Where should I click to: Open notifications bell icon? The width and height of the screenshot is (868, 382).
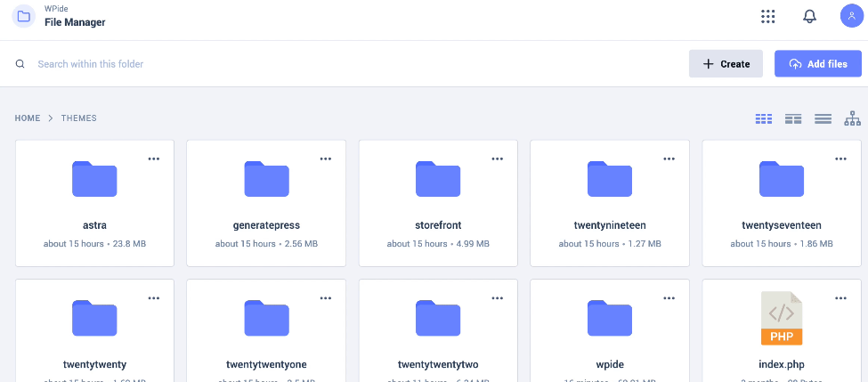click(809, 17)
